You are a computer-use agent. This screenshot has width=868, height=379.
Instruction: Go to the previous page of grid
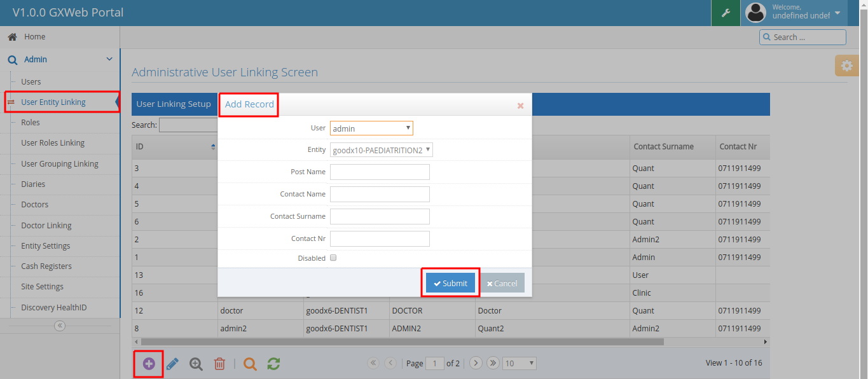pos(390,363)
